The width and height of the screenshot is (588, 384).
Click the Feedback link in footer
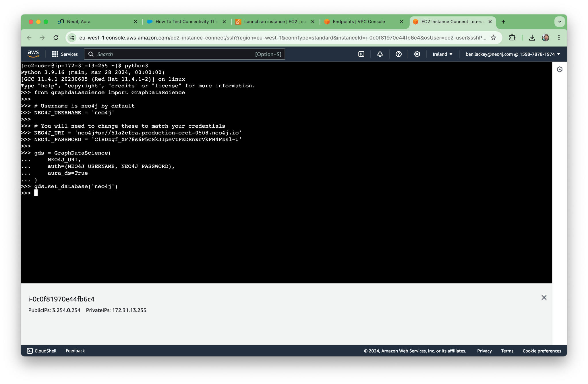tap(75, 351)
